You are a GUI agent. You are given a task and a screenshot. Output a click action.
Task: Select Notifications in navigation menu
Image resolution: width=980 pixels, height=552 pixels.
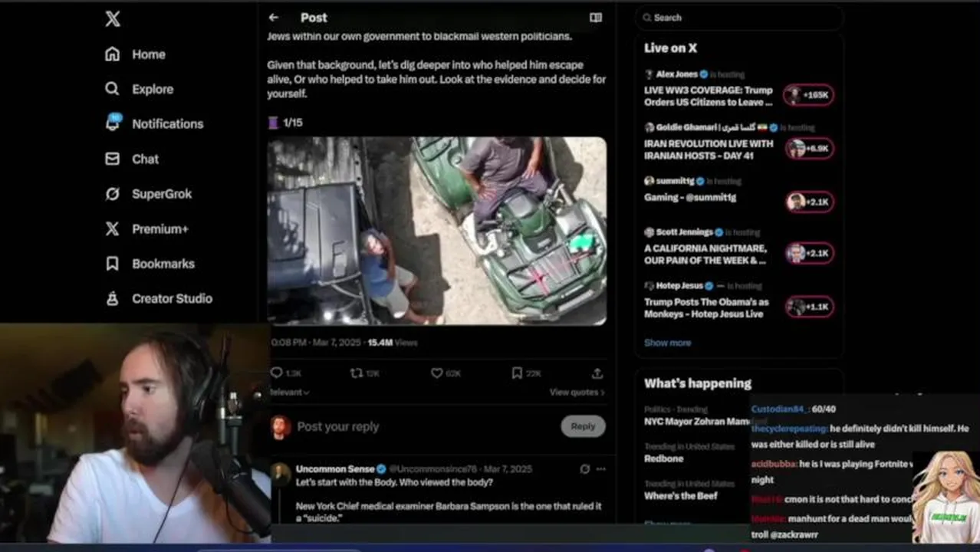[167, 123]
